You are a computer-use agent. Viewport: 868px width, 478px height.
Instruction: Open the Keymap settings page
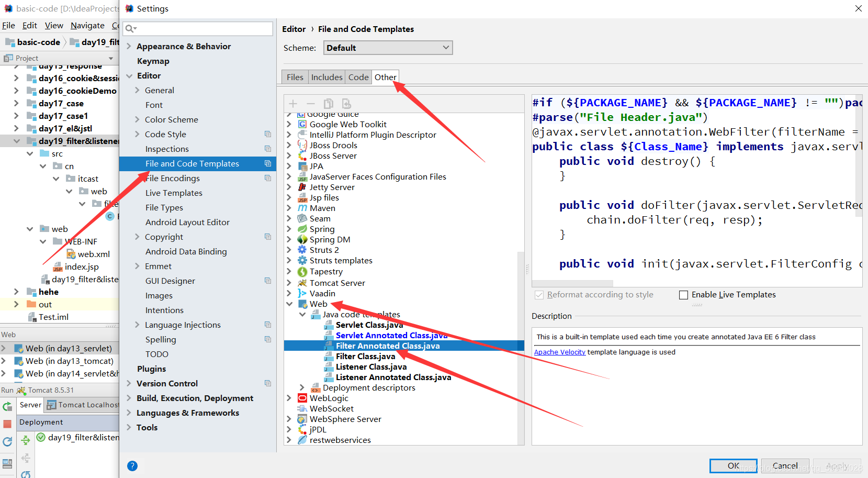tap(153, 61)
